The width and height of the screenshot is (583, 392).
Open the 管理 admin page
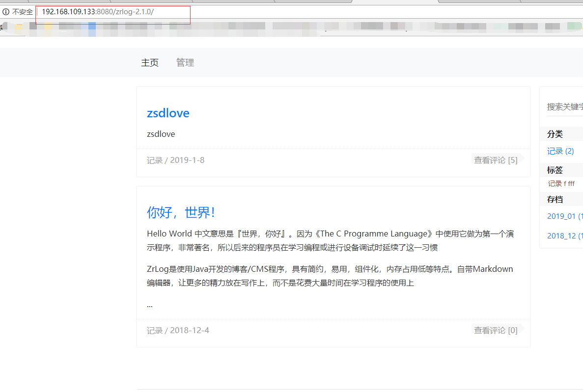click(185, 62)
